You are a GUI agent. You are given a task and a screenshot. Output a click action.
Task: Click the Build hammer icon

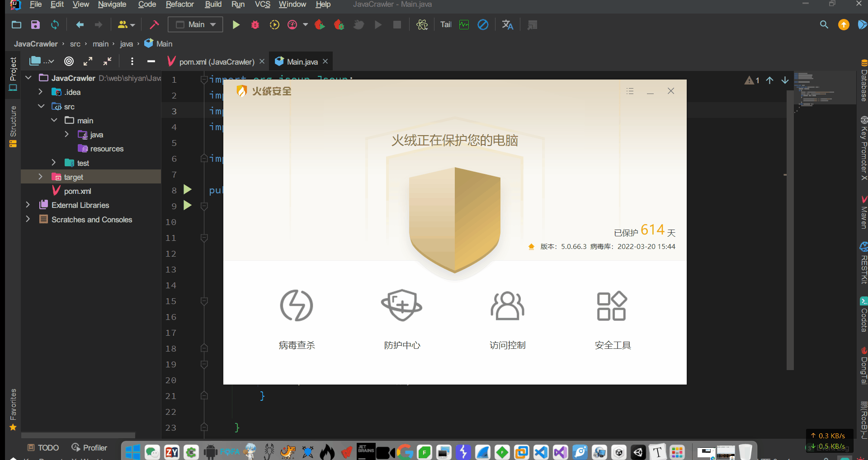coord(154,25)
